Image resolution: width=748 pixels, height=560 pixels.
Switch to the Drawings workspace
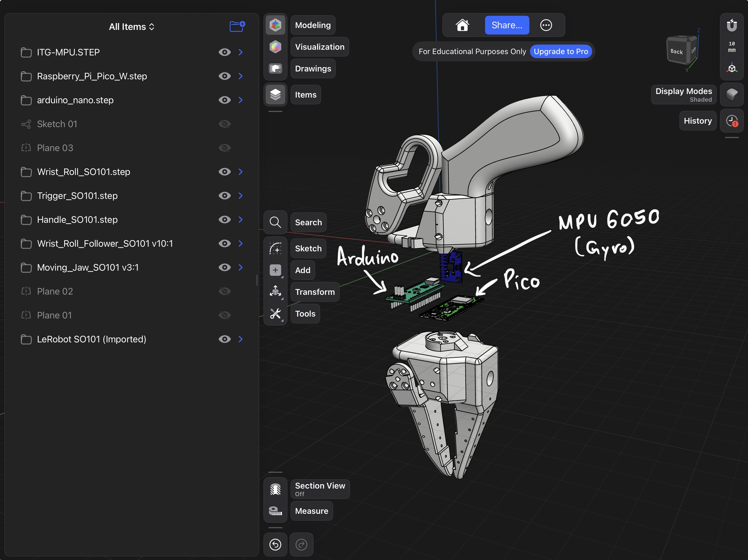[312, 68]
